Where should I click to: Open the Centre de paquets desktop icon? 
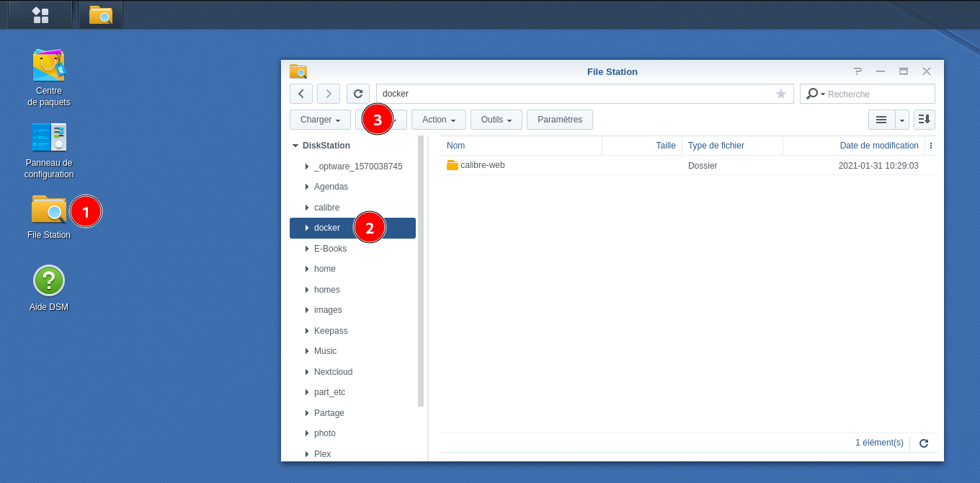[48, 66]
